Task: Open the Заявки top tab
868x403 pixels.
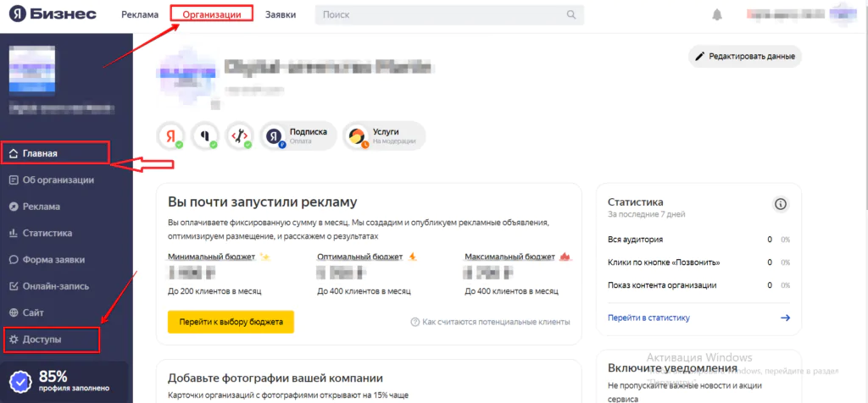Action: (281, 15)
